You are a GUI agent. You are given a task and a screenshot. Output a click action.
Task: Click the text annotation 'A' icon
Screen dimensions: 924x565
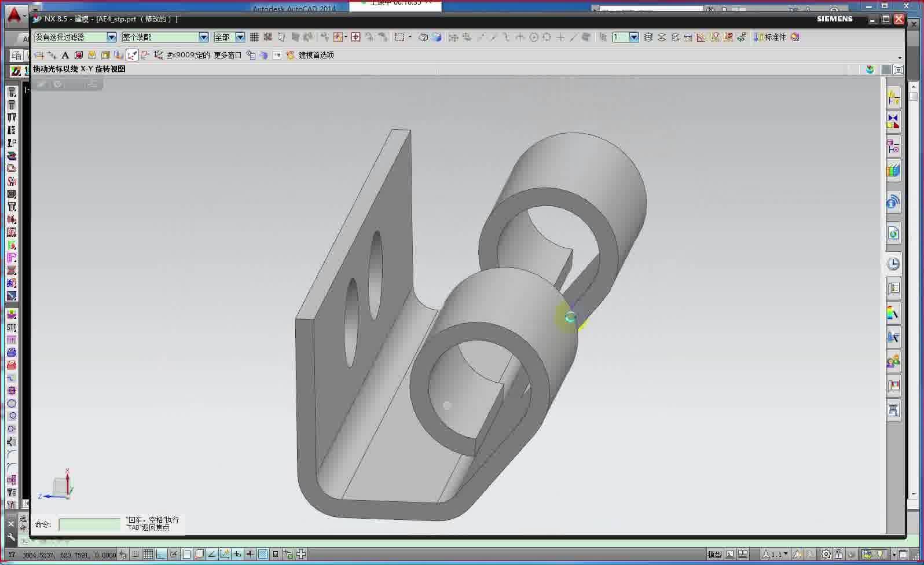coord(65,55)
